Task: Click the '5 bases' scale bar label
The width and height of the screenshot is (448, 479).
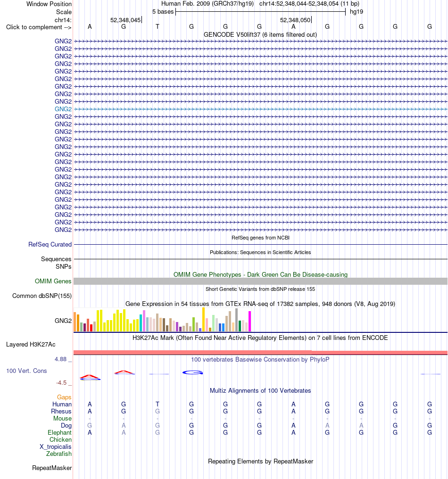Action: click(x=163, y=12)
